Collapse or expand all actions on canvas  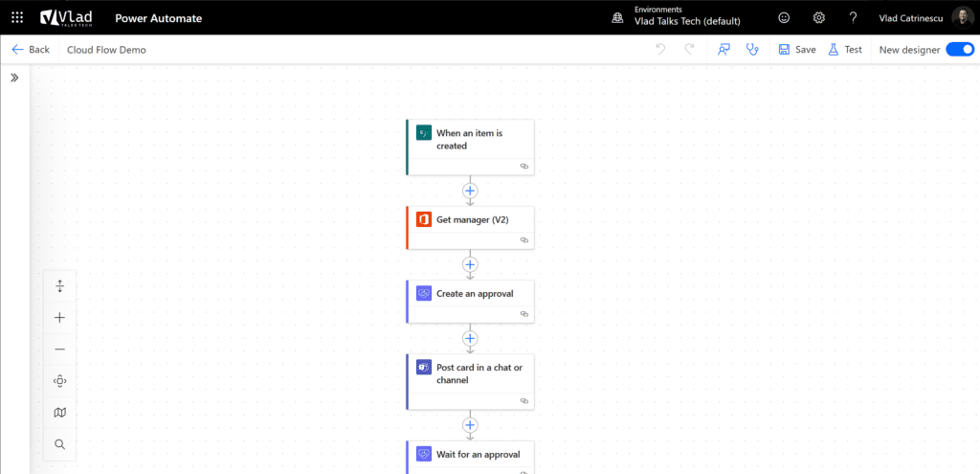pyautogui.click(x=60, y=285)
